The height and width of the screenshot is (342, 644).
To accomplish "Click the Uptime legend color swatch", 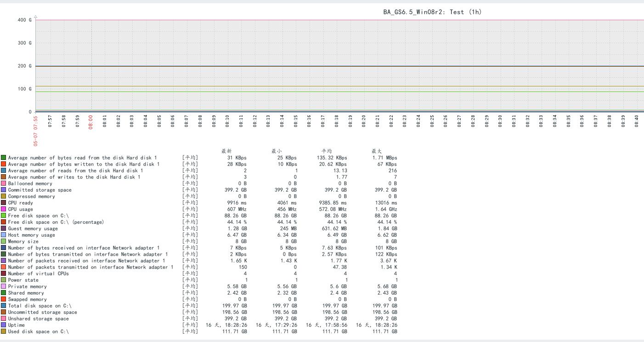I will (3, 325).
